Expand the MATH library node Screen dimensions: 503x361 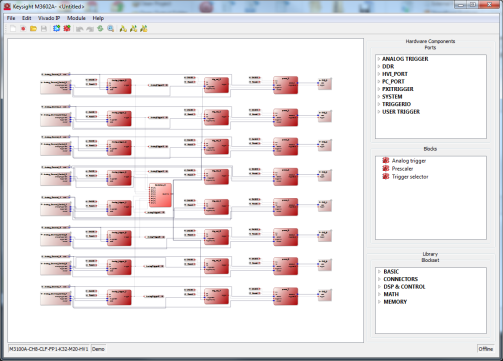tap(379, 294)
